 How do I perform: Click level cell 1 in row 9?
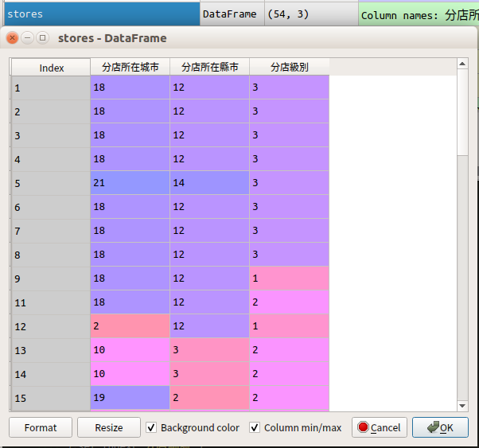(290, 278)
